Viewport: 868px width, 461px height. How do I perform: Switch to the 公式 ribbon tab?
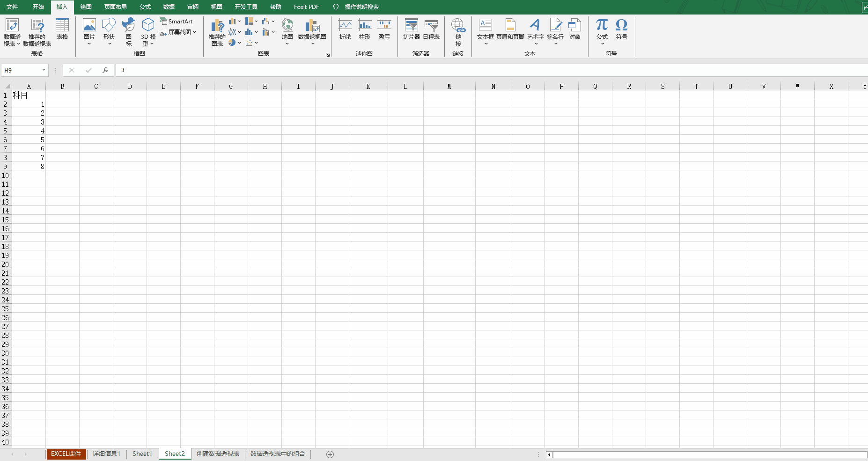click(x=145, y=7)
